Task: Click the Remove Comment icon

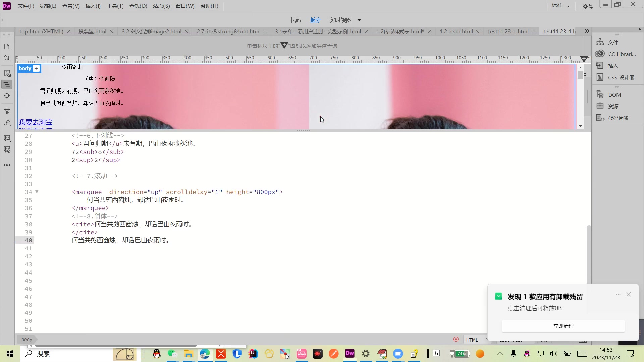Action: (x=7, y=149)
